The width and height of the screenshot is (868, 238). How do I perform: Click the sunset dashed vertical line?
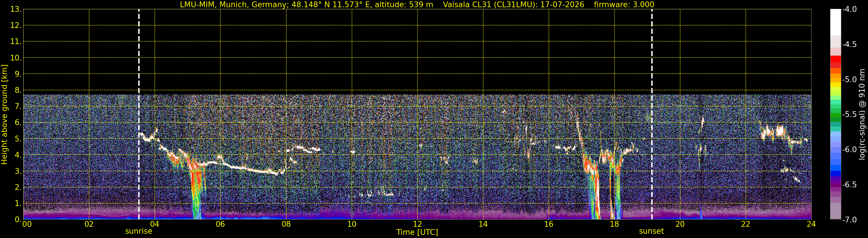point(652,114)
